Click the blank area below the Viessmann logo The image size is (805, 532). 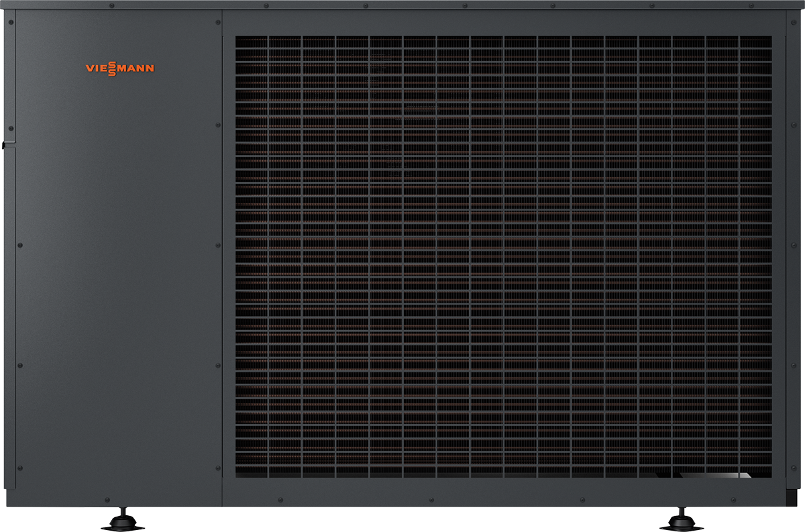click(120, 201)
